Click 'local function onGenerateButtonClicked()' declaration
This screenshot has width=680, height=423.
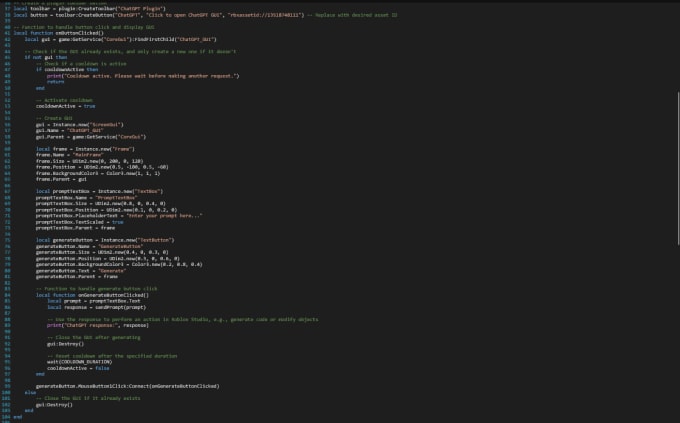92,295
